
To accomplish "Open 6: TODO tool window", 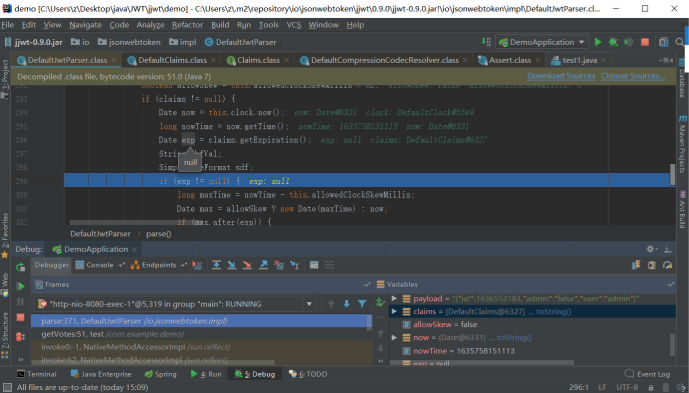I will [308, 374].
